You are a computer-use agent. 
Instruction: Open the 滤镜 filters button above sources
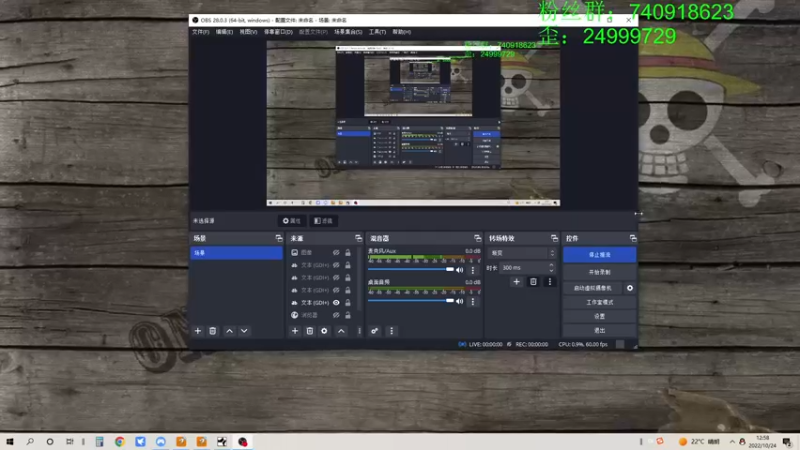[323, 221]
